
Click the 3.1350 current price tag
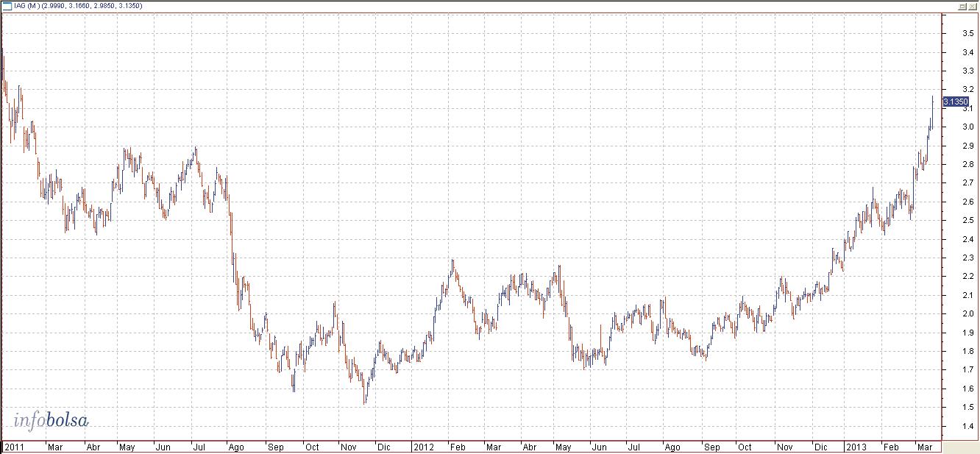(955, 102)
